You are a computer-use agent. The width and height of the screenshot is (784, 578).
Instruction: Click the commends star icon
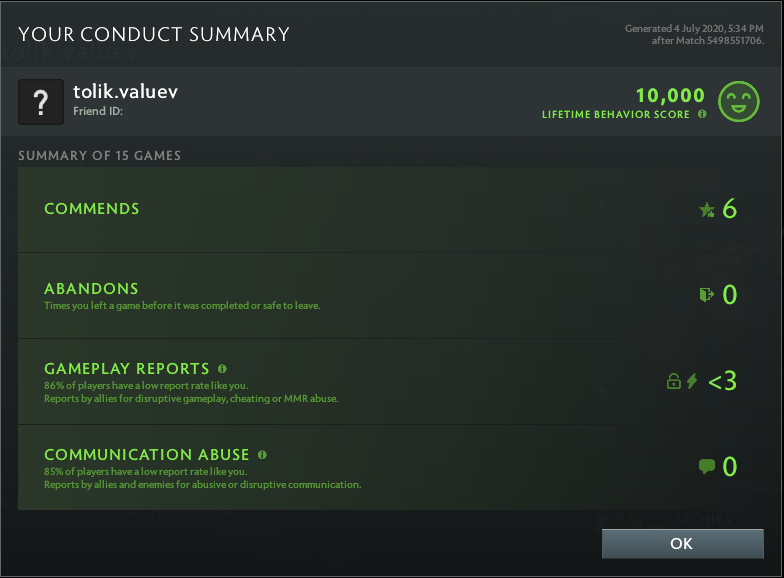coord(707,210)
